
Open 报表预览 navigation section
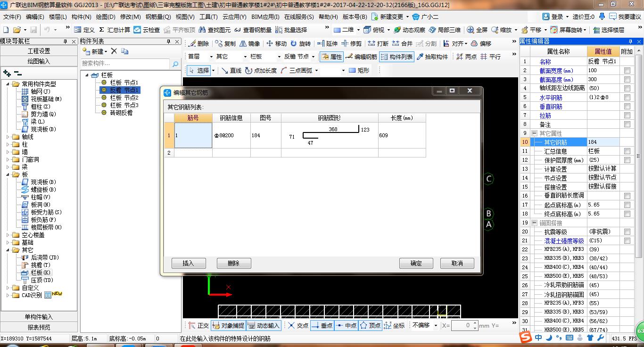[39, 327]
